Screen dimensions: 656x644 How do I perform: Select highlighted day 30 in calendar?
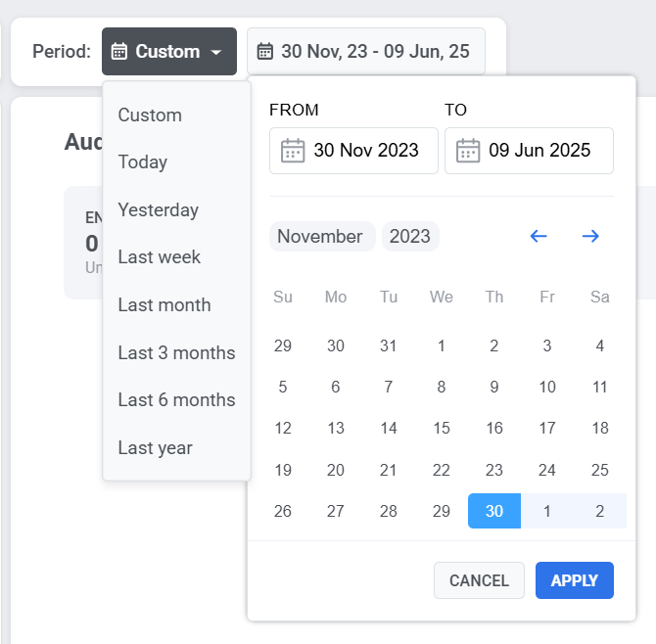pos(494,511)
